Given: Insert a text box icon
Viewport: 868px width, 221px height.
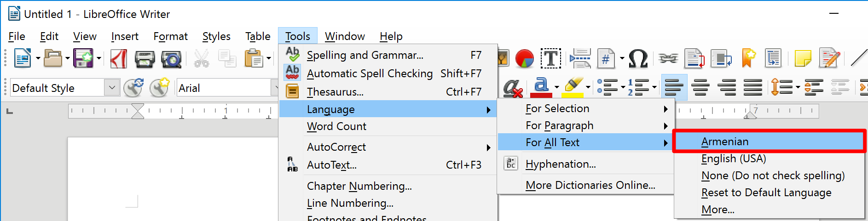Looking at the screenshot, I should 550,58.
